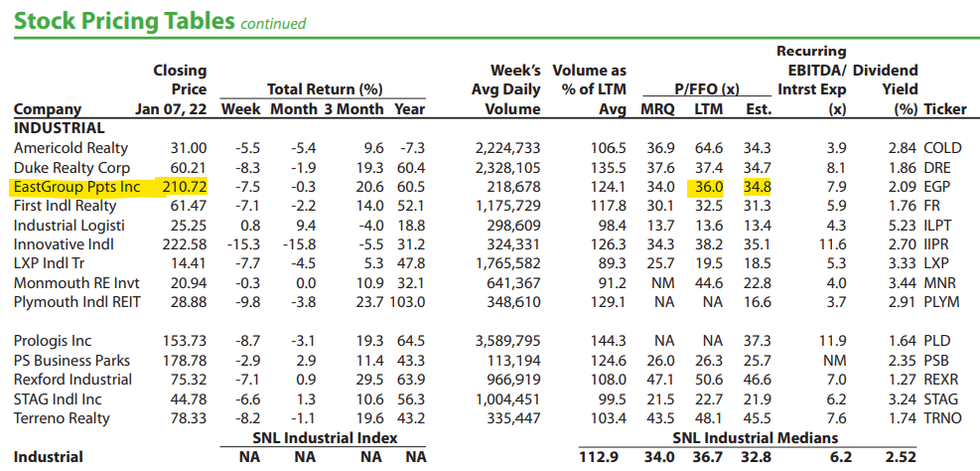Click the 'PLYM' ticker symbol
980x471 pixels.
click(x=941, y=302)
